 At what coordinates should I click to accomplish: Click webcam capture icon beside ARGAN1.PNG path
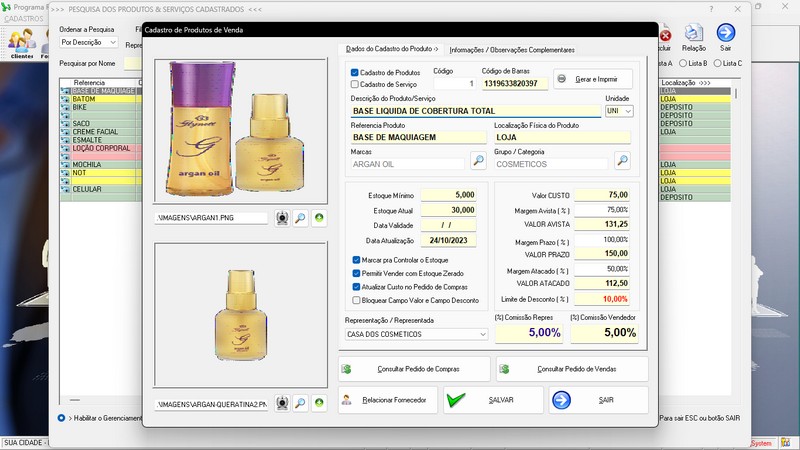(x=281, y=217)
